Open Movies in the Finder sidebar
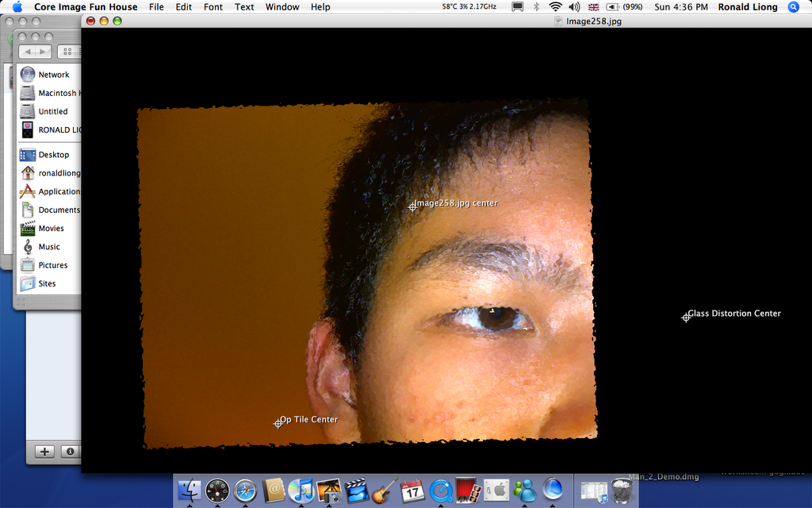This screenshot has height=508, width=812. click(49, 228)
